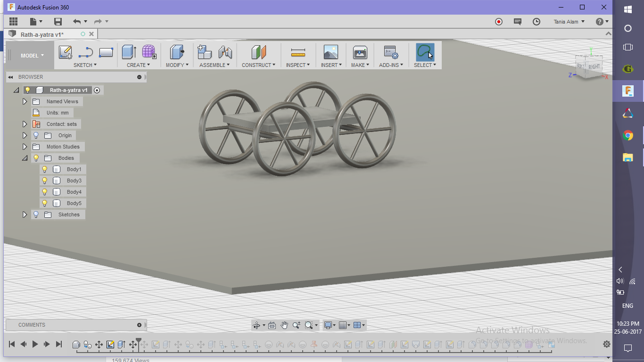Open the SKETCH menu
644x362 pixels.
click(x=85, y=65)
